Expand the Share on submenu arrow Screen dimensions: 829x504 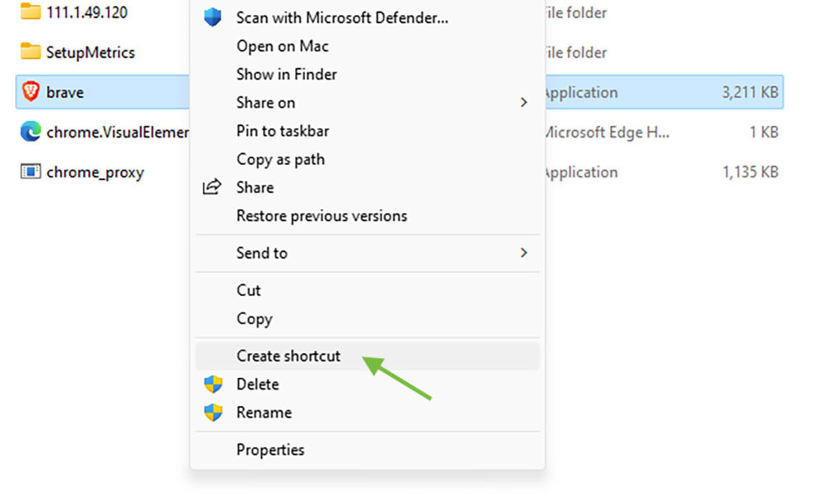[523, 103]
